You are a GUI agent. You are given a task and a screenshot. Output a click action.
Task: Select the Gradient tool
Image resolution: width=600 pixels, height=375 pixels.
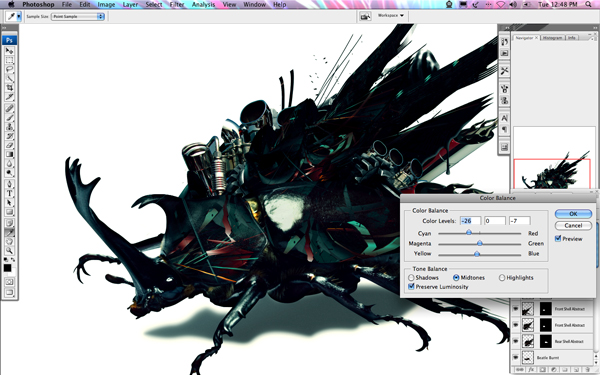(x=9, y=154)
